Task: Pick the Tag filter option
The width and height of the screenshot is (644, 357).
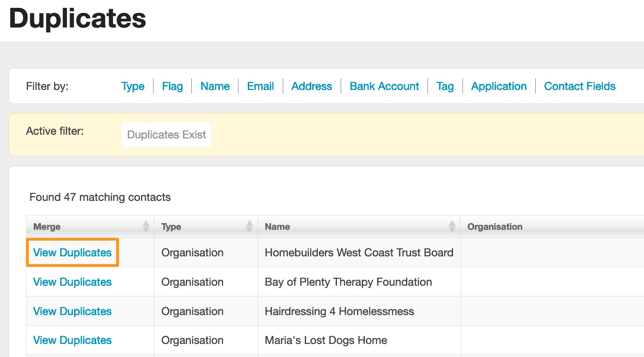Action: tap(445, 86)
